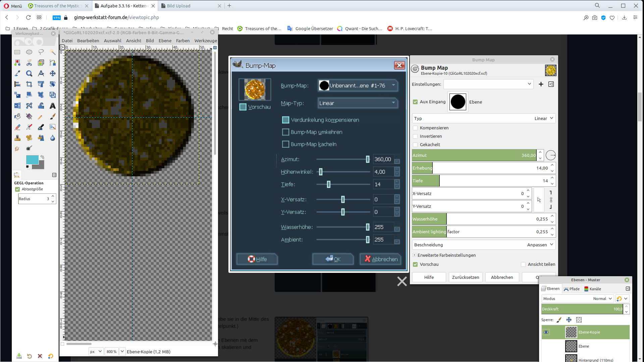Select the Zoom magnifier tool
Viewport: 644px width, 362px height.
point(29,73)
